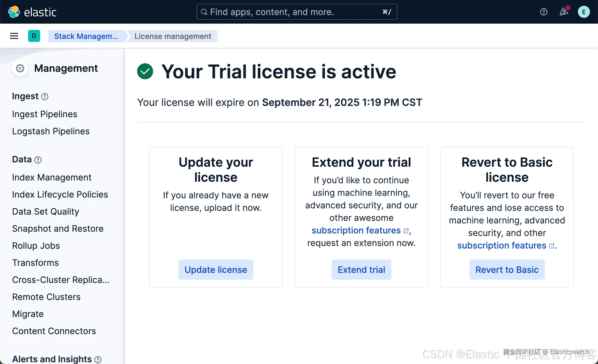The height and width of the screenshot is (364, 598).
Task: Click the Stack Management breadcrumb
Action: pos(86,36)
